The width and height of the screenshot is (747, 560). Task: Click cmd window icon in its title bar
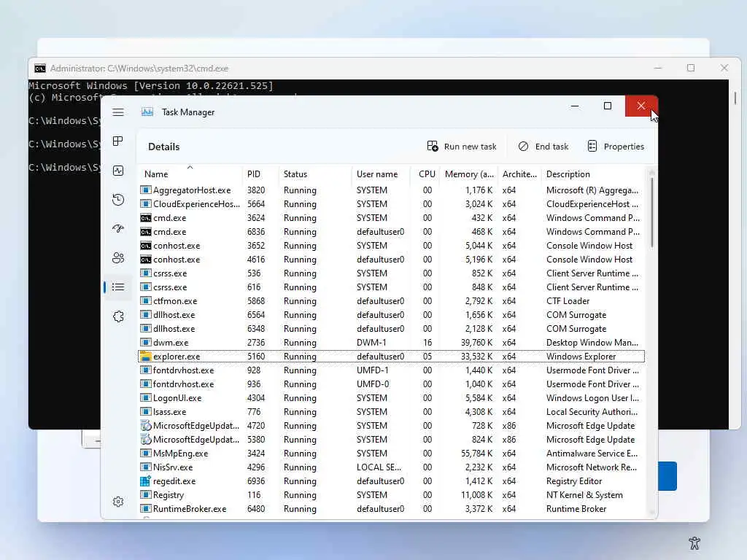[40, 69]
